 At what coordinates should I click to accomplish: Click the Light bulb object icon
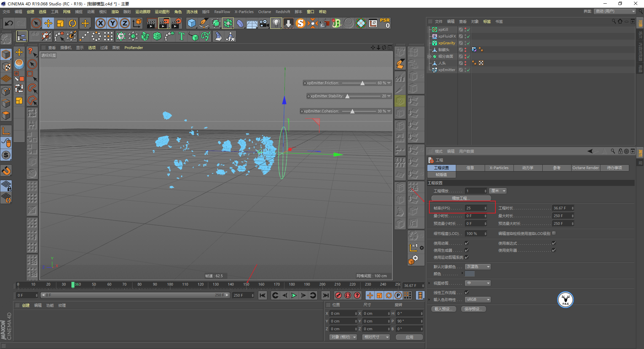(276, 23)
